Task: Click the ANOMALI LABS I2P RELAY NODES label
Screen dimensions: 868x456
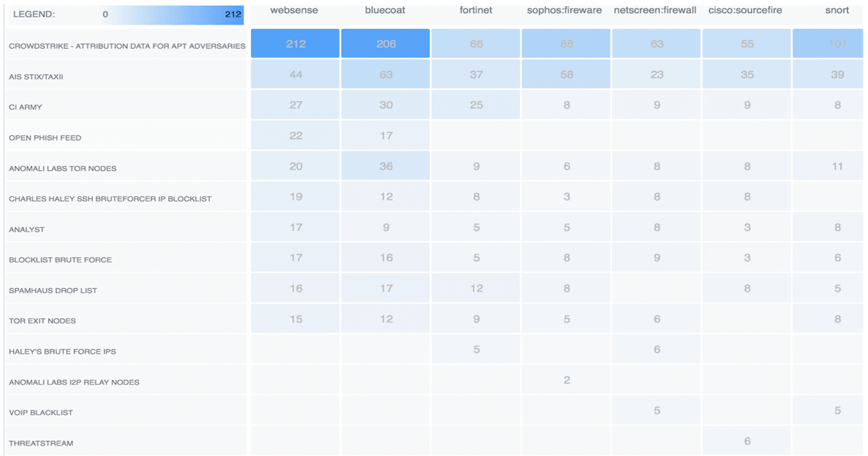Action: click(74, 382)
